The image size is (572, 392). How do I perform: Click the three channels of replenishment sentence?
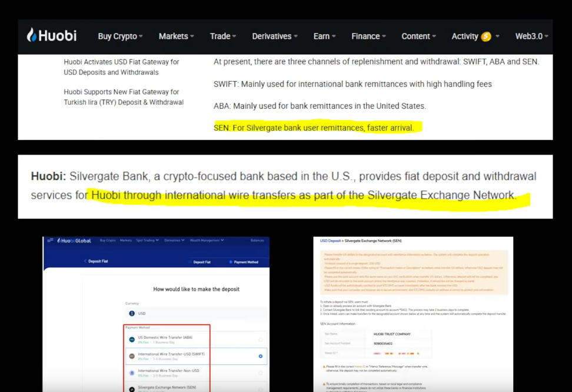coord(377,62)
